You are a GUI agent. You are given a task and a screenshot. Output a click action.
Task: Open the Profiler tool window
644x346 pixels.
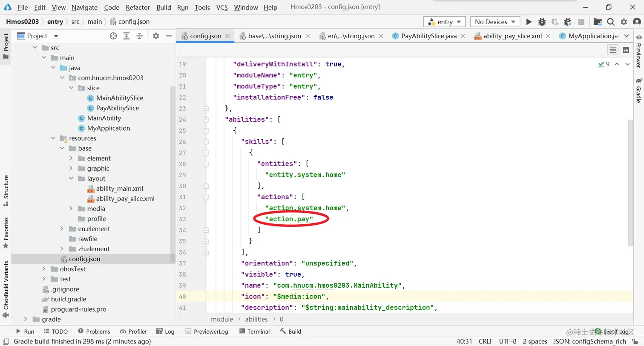133,332
